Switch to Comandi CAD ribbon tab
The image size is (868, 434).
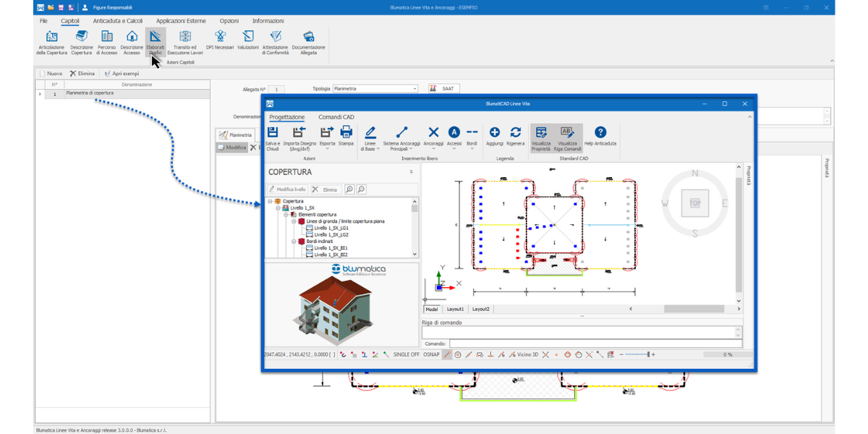click(x=336, y=117)
